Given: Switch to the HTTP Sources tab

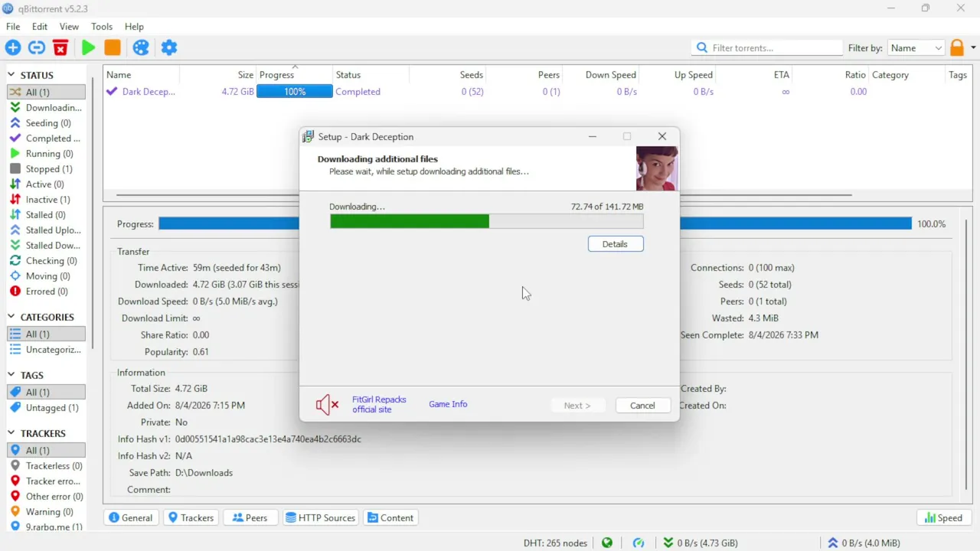Looking at the screenshot, I should pyautogui.click(x=321, y=518).
